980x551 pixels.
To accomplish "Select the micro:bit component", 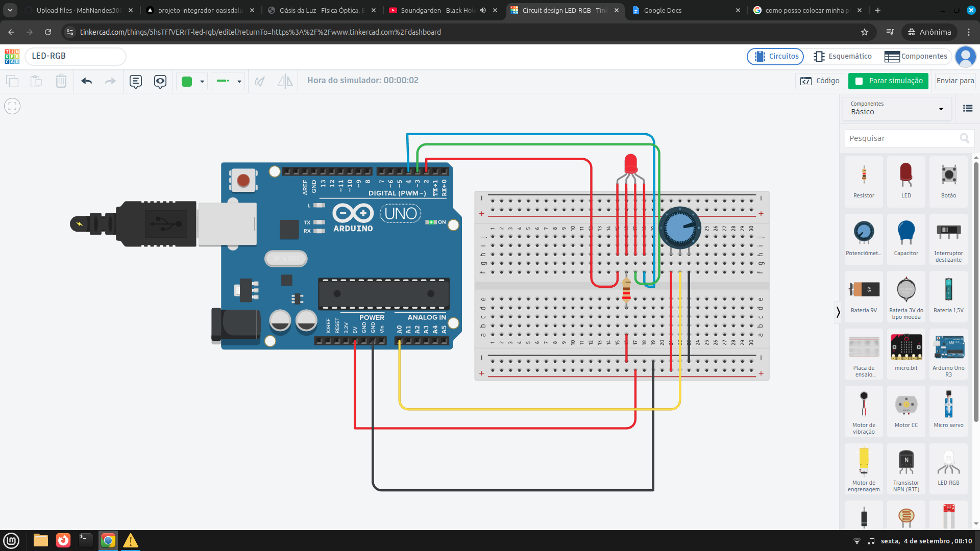I will 906,354.
